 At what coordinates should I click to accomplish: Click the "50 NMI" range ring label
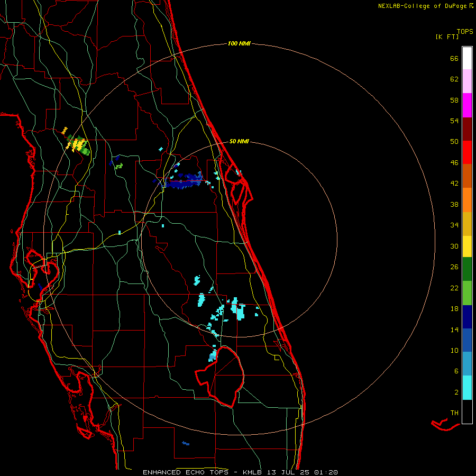(x=239, y=141)
